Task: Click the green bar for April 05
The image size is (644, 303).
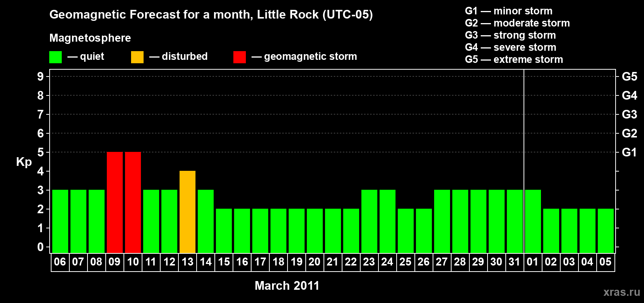Action: tap(606, 231)
